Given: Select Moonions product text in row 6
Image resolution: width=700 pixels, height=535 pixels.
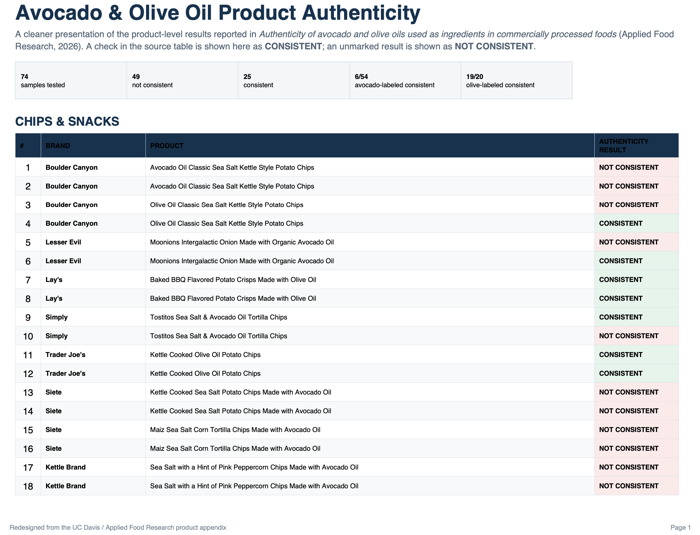Looking at the screenshot, I should (242, 261).
